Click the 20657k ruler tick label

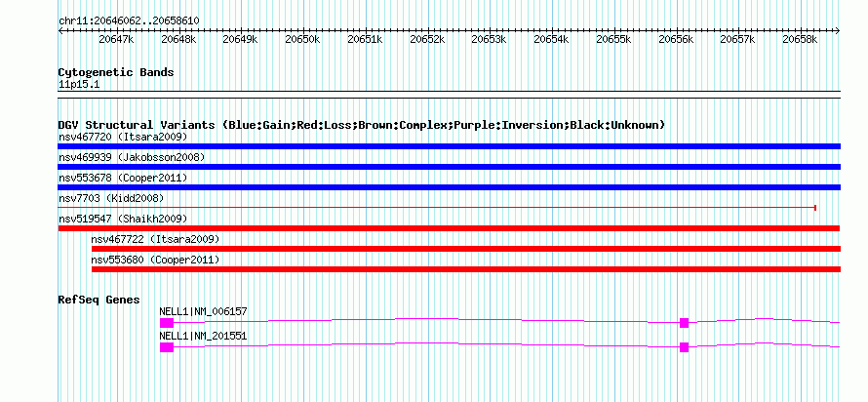coord(738,40)
